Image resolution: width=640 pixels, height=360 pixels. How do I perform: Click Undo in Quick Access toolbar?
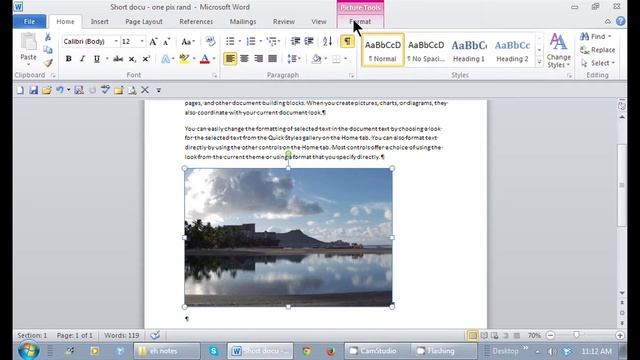tap(60, 90)
